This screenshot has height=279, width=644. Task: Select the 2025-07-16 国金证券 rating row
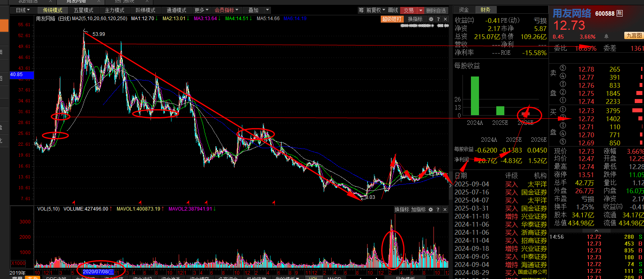pyautogui.click(x=500, y=192)
